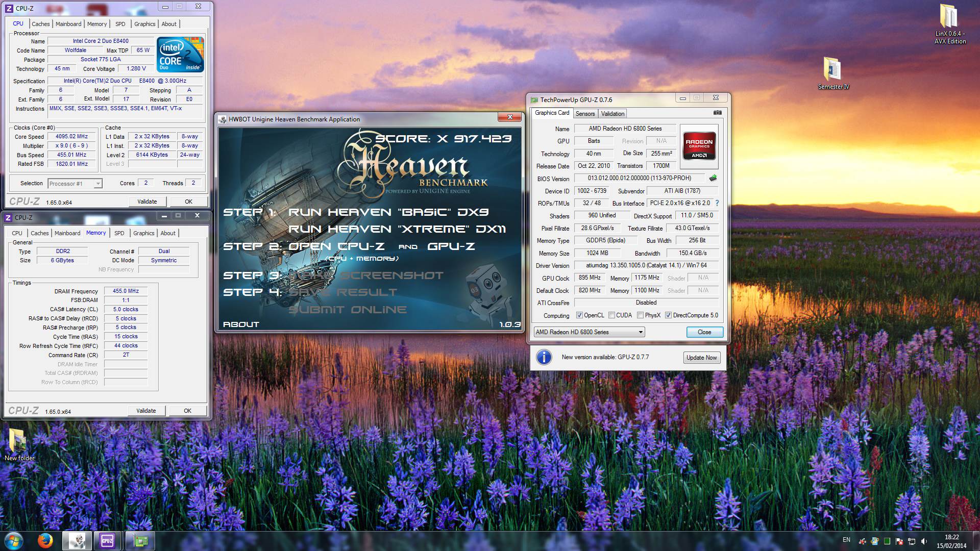Image resolution: width=980 pixels, height=551 pixels.
Task: Switch to GPU-Z taskbar button
Action: tap(140, 541)
